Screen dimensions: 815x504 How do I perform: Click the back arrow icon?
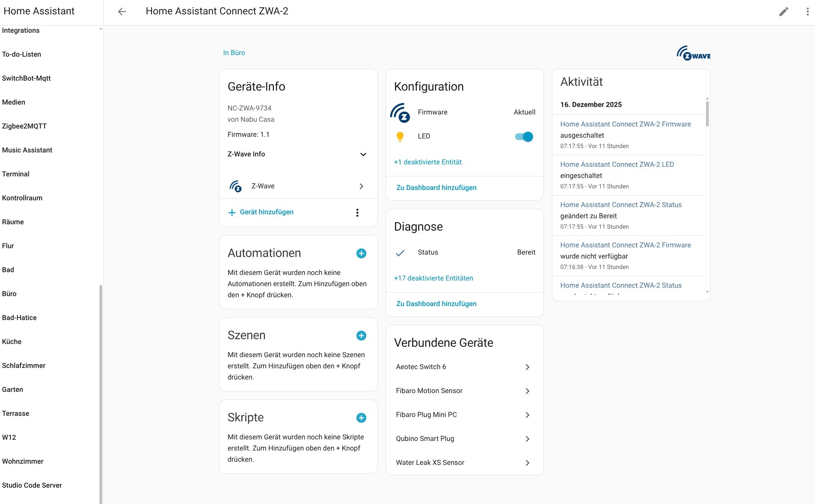(122, 12)
